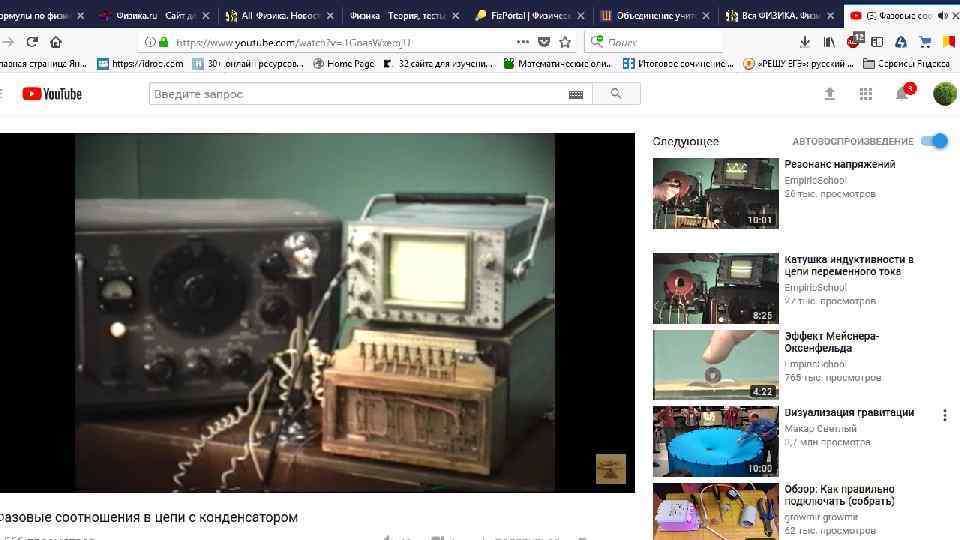Toggle the Автовоспроизведение autoplay switch
This screenshot has width=960, height=540.
click(935, 141)
